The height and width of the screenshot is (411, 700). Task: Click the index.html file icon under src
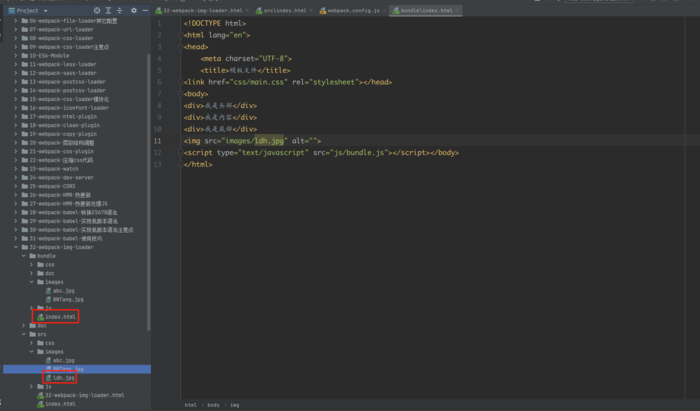41,404
